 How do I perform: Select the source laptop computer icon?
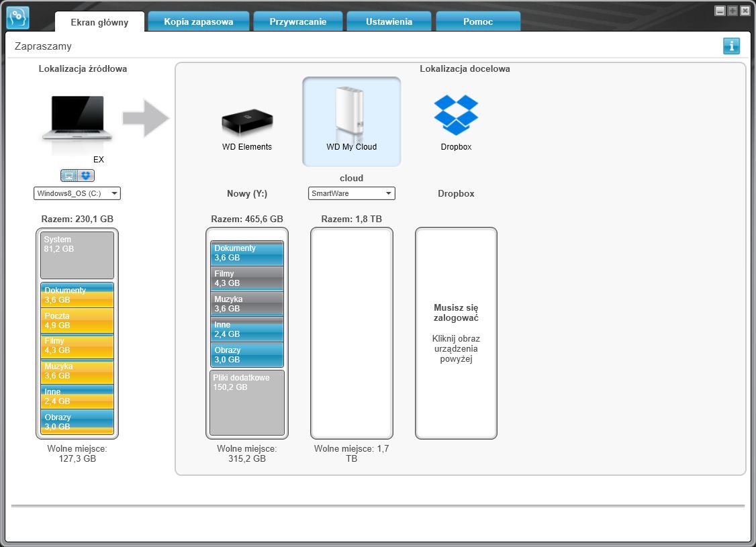click(77, 118)
